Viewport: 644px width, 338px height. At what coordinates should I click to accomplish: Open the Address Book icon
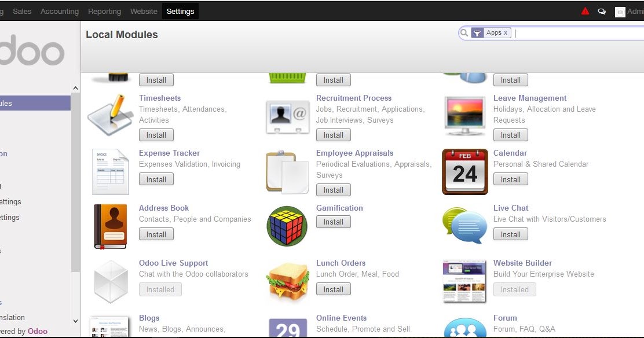click(x=111, y=227)
